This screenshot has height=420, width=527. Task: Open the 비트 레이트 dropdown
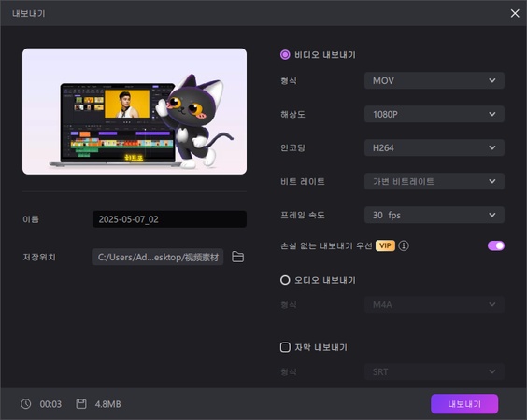(434, 181)
